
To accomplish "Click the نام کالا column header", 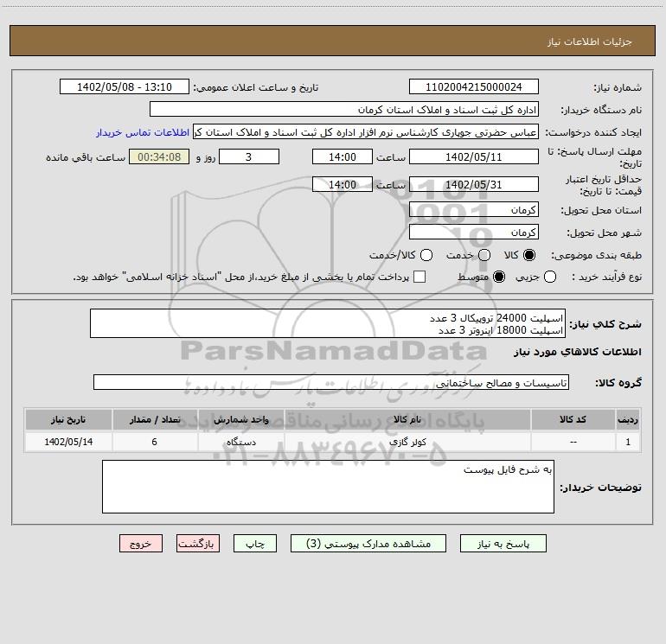I will tap(407, 419).
